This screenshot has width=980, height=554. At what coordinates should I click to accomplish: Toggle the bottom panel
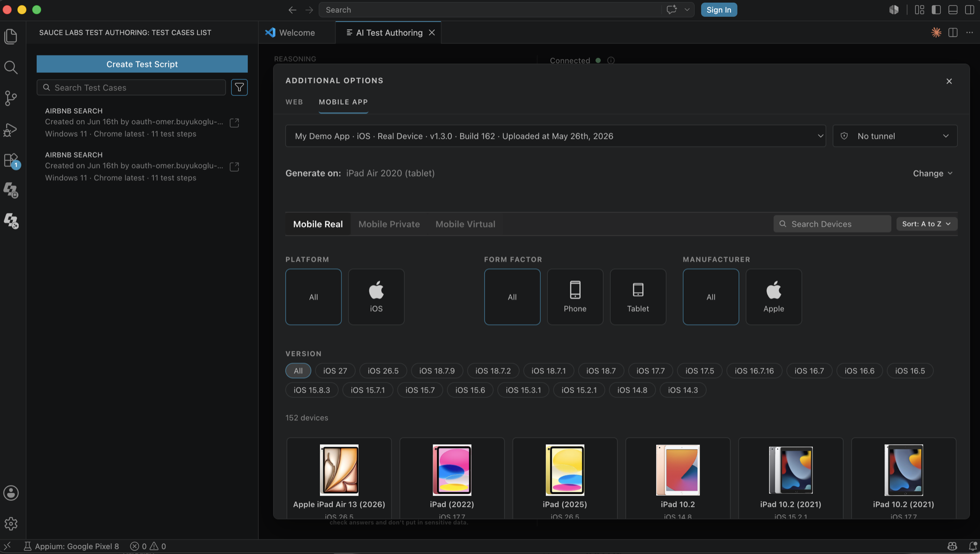(953, 10)
